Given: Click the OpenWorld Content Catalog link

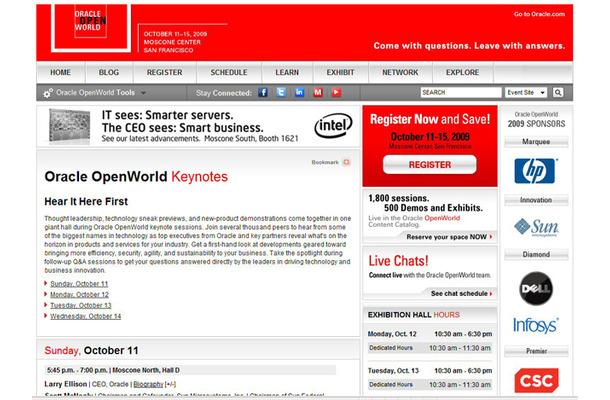Looking at the screenshot, I should [x=414, y=221].
